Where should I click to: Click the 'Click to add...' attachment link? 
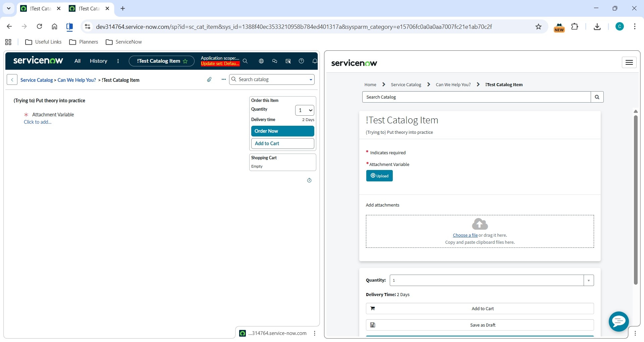pos(38,122)
